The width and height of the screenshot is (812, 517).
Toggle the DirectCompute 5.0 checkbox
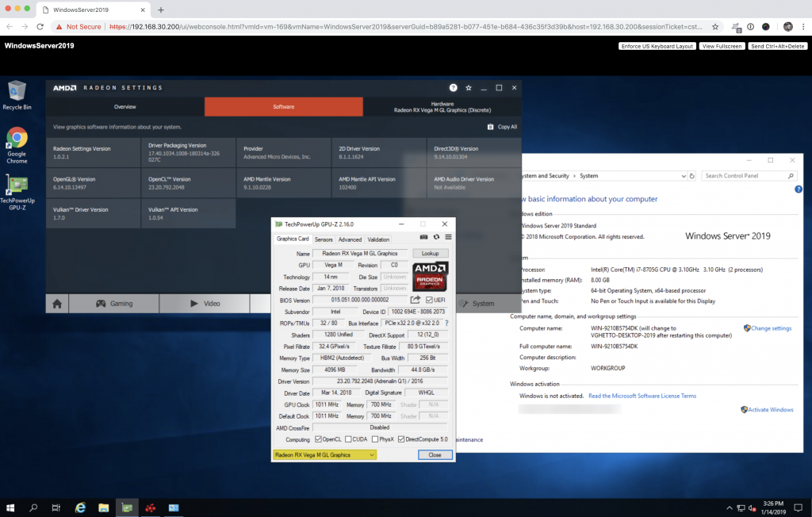click(400, 439)
